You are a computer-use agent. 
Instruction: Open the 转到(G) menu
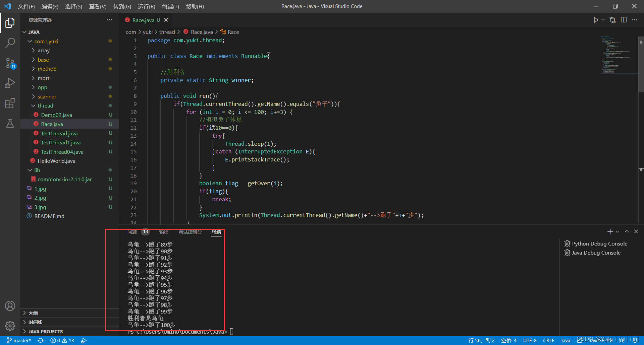tap(122, 6)
